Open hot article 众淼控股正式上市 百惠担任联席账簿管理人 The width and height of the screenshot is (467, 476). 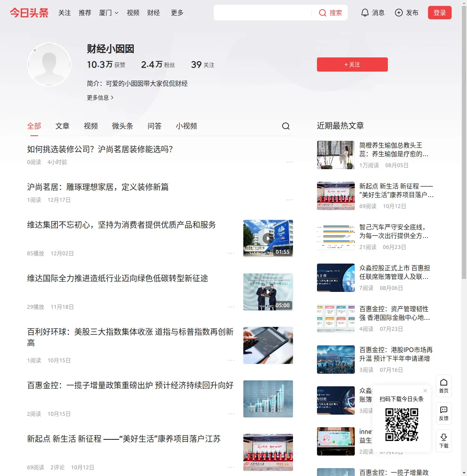[x=395, y=273]
